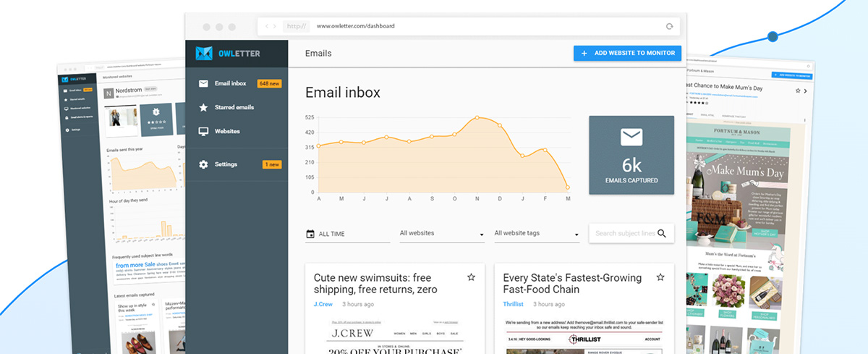
Task: Click the star icon beside Starred emails
Action: click(203, 107)
